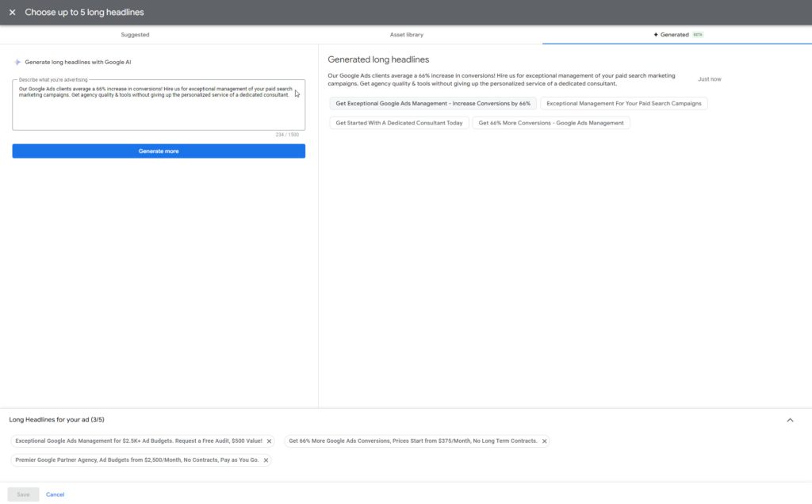Click the Cancel link

pyautogui.click(x=55, y=494)
